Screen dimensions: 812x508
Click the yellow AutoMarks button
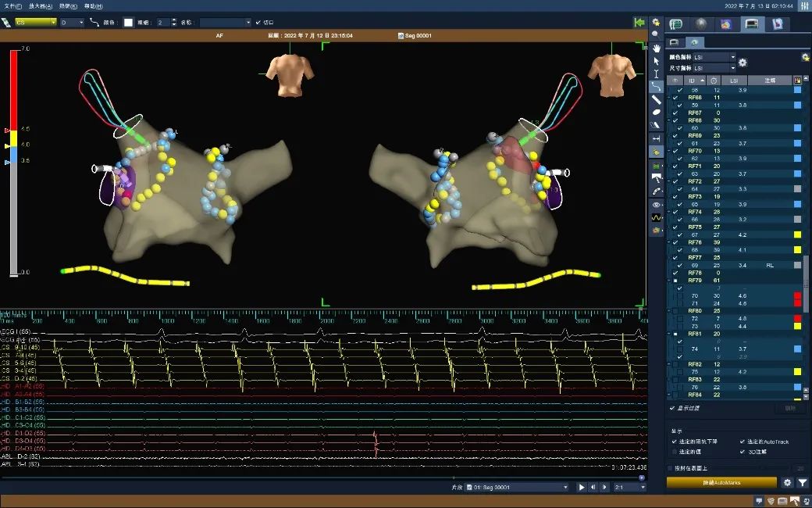pos(721,483)
